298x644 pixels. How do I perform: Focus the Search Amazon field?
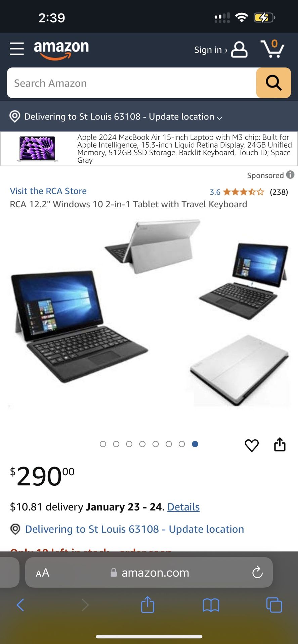[132, 83]
